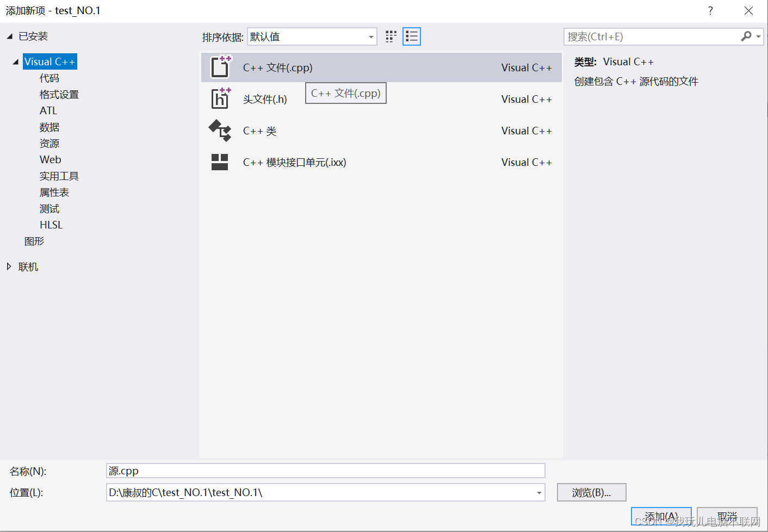This screenshot has width=768, height=532.
Task: Select the 测试 category
Action: 49,209
